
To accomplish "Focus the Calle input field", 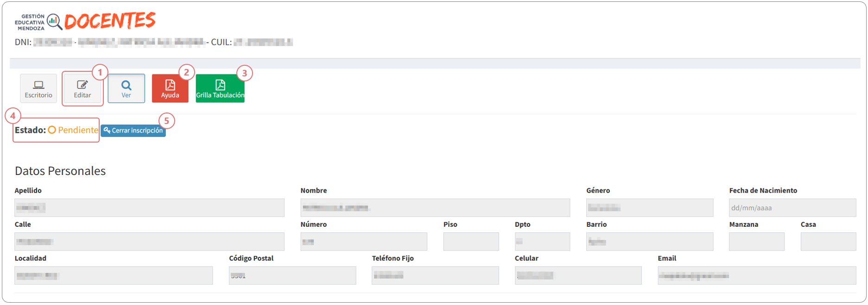I will 149,242.
